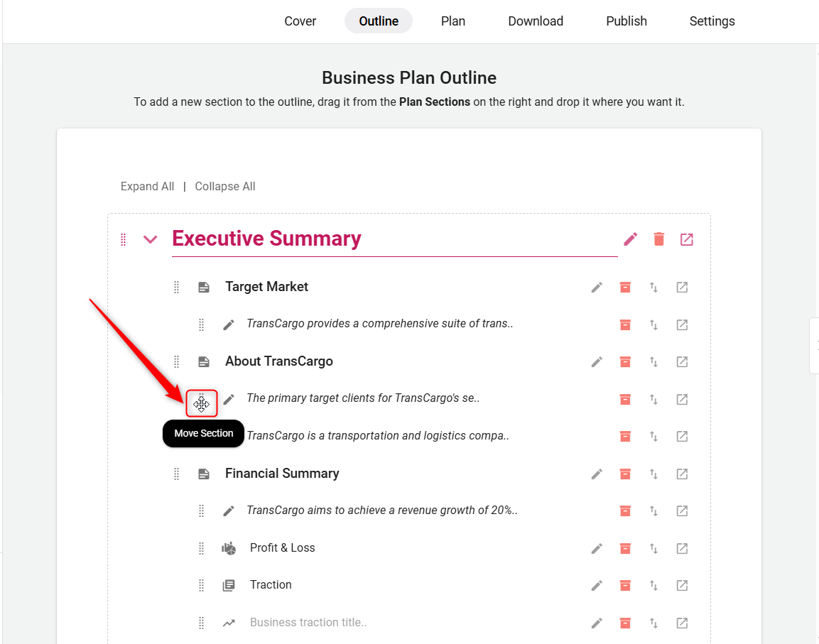
Task: Click the Executive Summary drag handle
Action: point(124,239)
